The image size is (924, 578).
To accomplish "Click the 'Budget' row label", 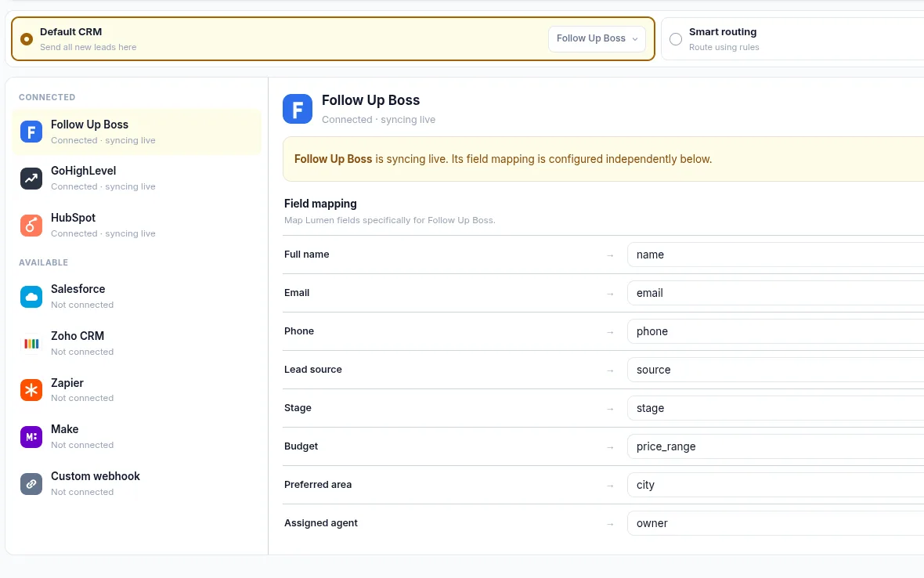I will (x=301, y=446).
